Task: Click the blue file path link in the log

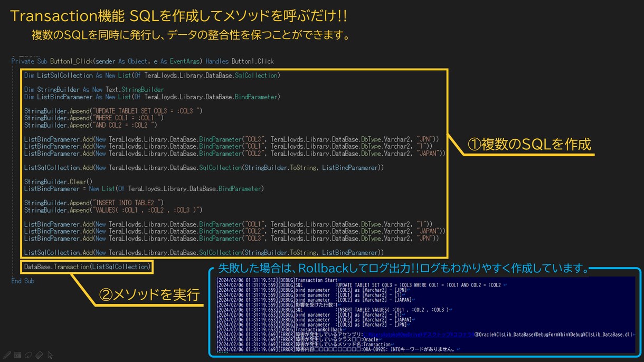Action: pyautogui.click(x=419, y=335)
